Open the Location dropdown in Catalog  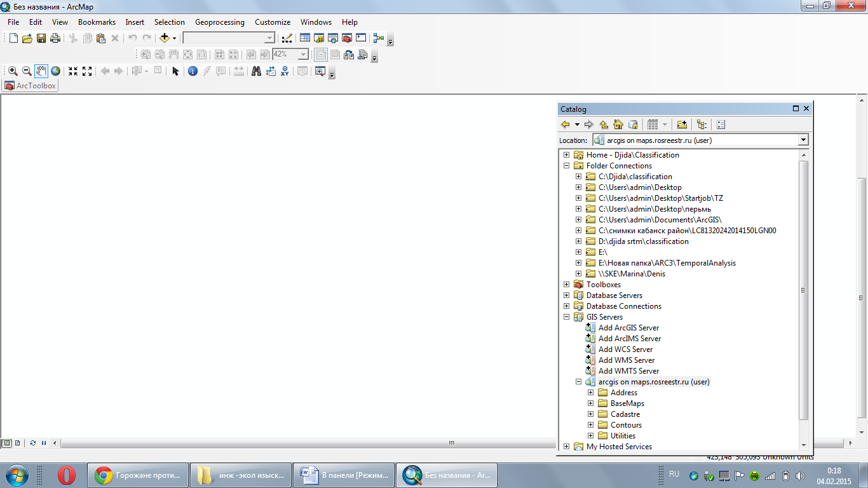803,140
